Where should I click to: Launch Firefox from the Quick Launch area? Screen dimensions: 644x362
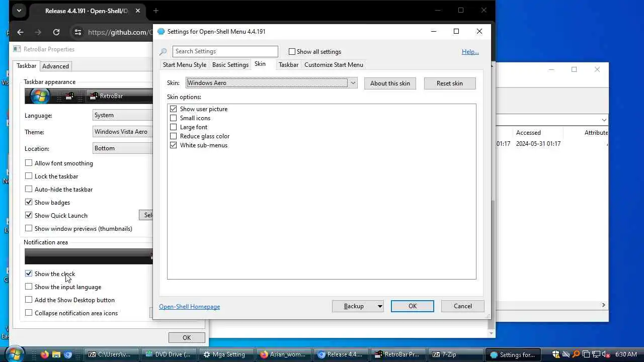click(x=44, y=354)
